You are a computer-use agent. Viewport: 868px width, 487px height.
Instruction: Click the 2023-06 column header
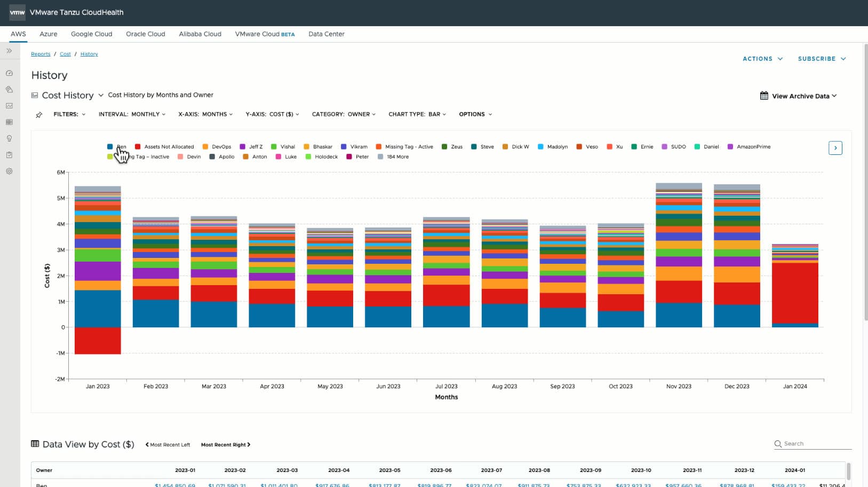pos(441,470)
